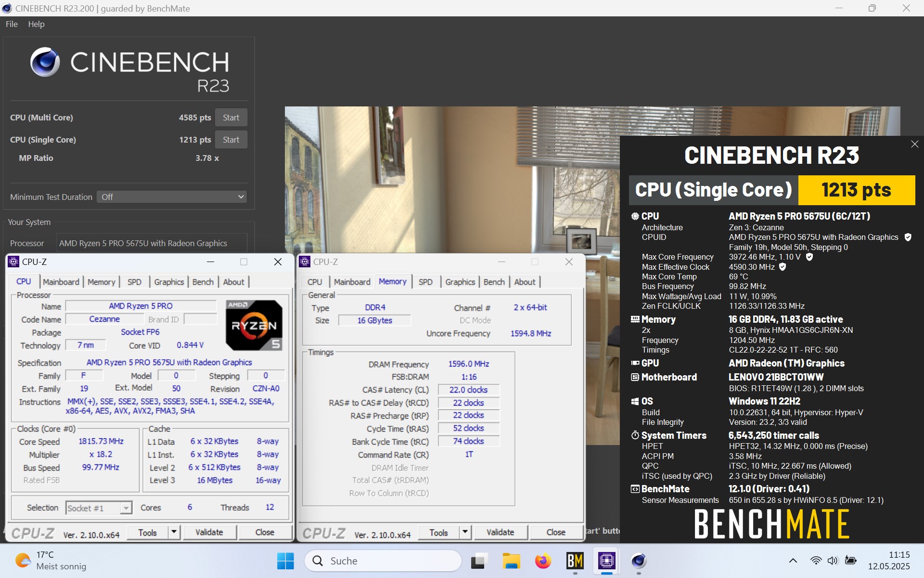Click the Motherboard section icon in BenchMate

pyautogui.click(x=635, y=377)
